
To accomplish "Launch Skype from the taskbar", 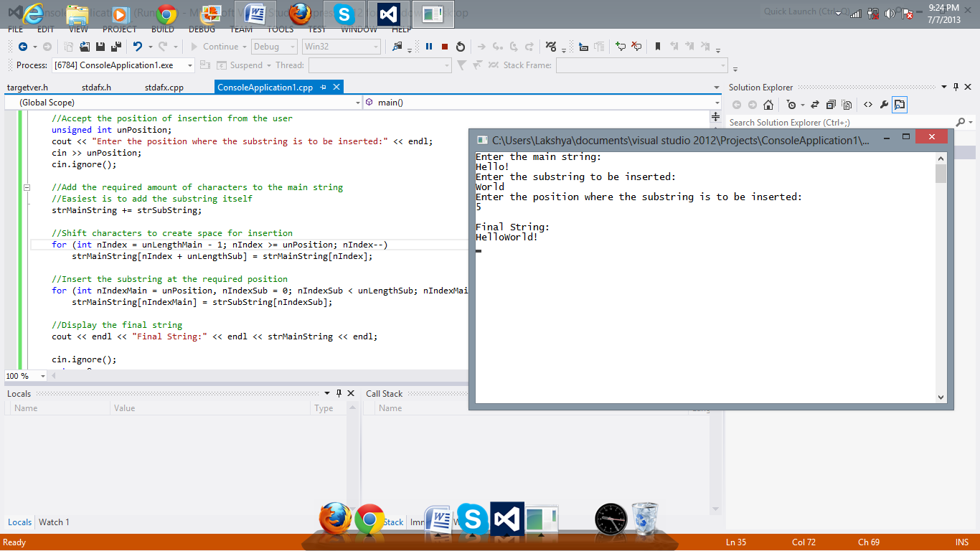I will point(473,518).
